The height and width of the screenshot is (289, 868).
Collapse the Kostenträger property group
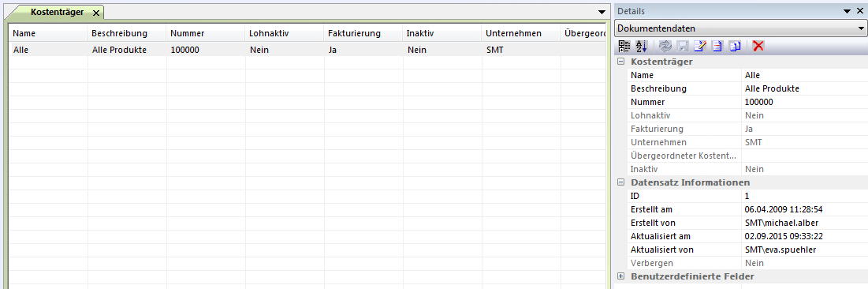(x=620, y=62)
